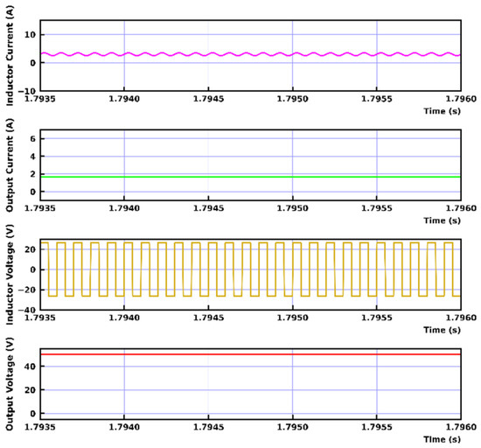Click the Time (s) label under the bottom plot
This screenshot has height=448, width=481.
point(442,439)
